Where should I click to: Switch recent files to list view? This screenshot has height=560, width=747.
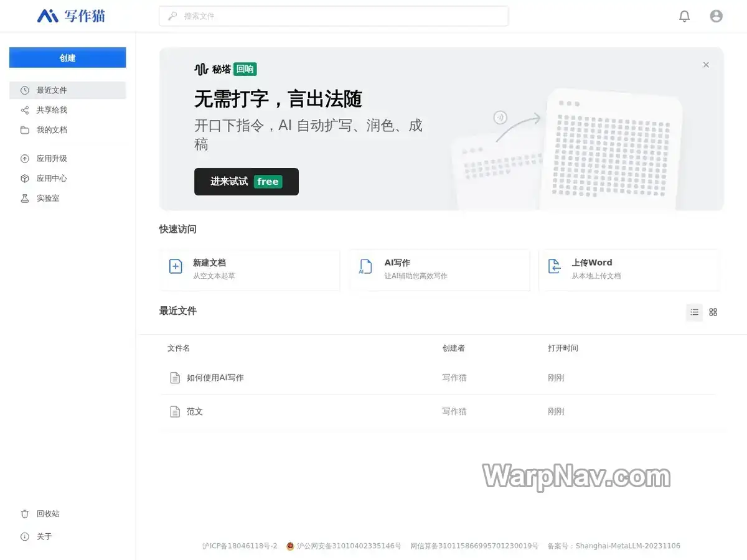pos(695,312)
